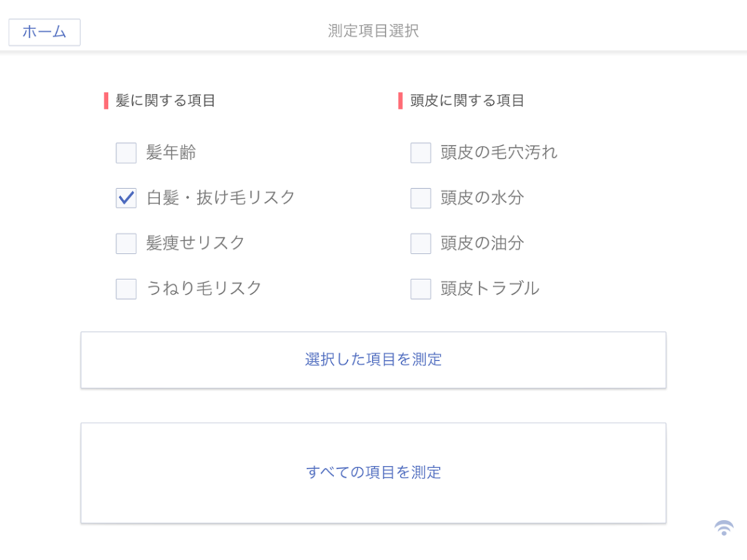
Task: Uncheck the 白髪・抜け毛リスク checkbox
Action: point(126,198)
